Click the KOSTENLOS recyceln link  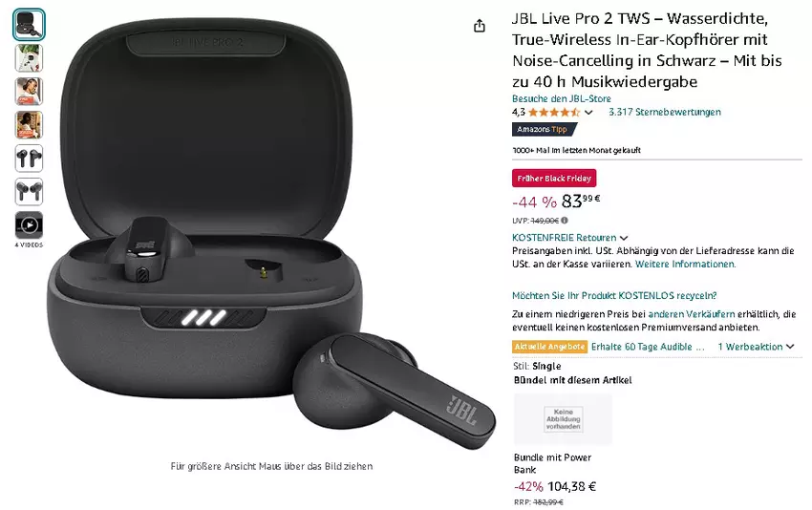point(614,296)
